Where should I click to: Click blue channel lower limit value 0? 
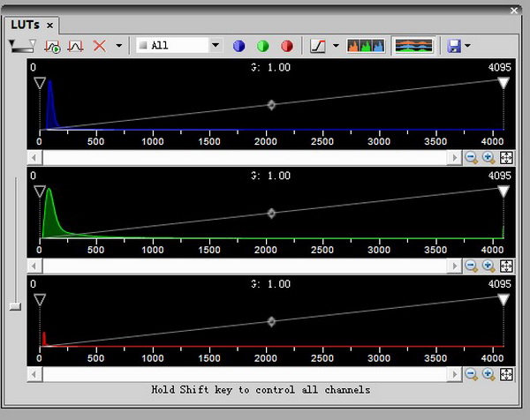33,68
